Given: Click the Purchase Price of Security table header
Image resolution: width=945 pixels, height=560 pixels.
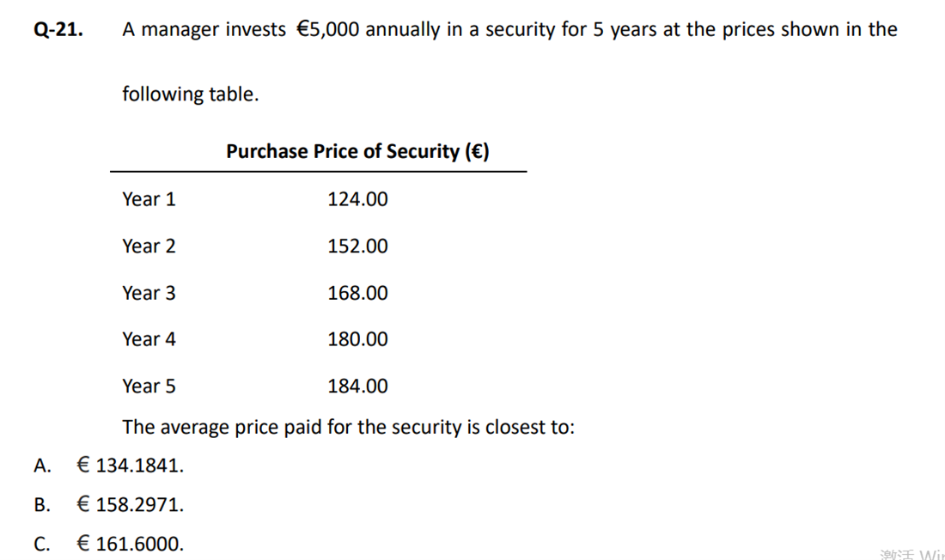Looking at the screenshot, I should pyautogui.click(x=357, y=150).
